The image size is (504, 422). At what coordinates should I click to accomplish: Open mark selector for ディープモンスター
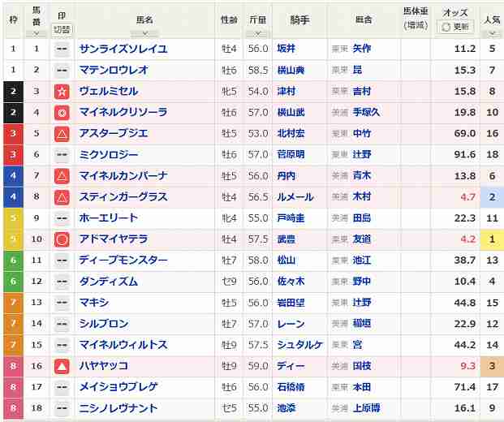(62, 261)
